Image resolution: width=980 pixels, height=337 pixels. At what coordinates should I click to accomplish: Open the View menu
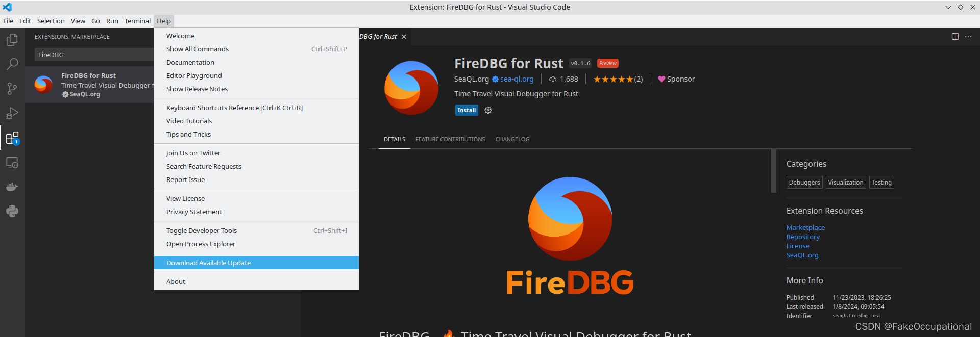(78, 21)
